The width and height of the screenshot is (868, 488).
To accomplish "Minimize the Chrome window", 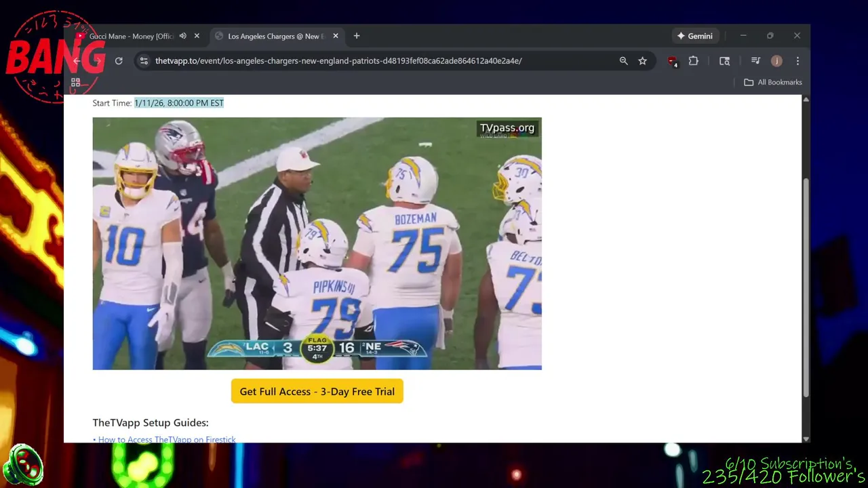I will 743,36.
